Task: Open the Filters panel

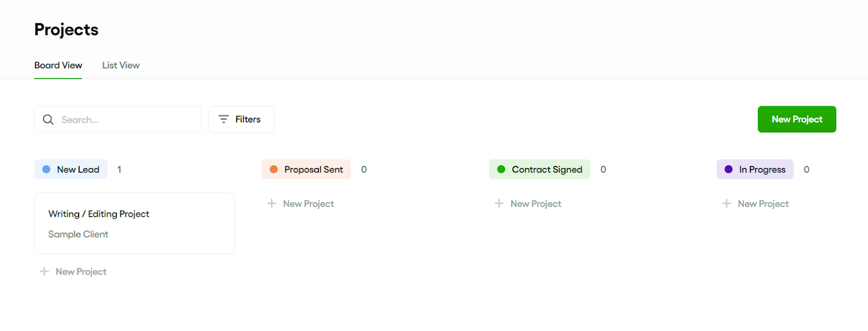Action: tap(241, 119)
